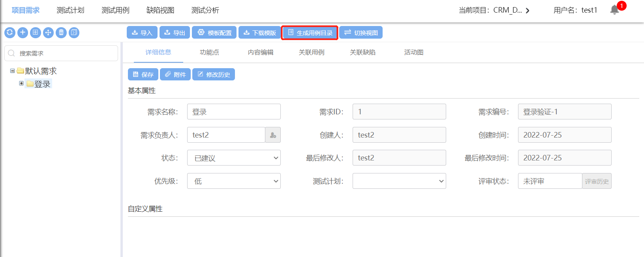Click the refresh icon above the requirement tree
Image resolution: width=644 pixels, height=257 pixels.
10,33
